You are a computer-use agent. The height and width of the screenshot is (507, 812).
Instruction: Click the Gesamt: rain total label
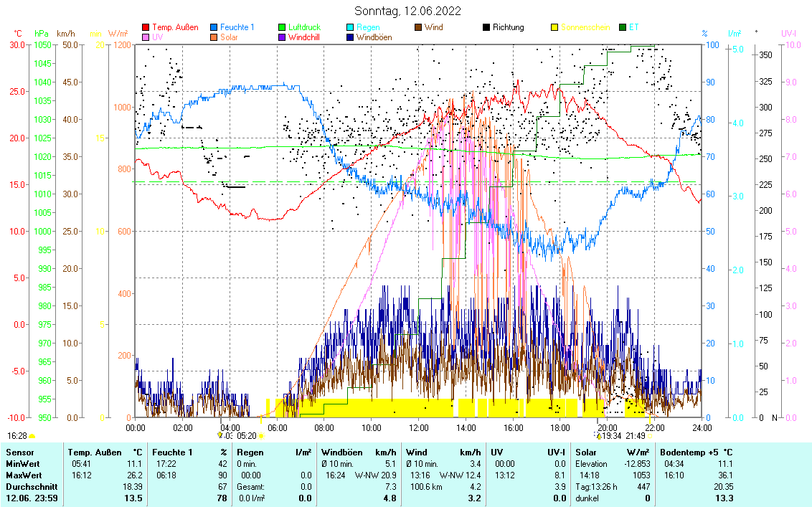[250, 487]
